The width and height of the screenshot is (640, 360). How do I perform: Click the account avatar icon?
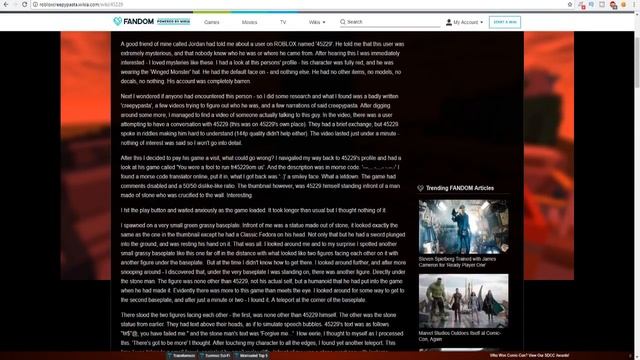[x=449, y=22]
